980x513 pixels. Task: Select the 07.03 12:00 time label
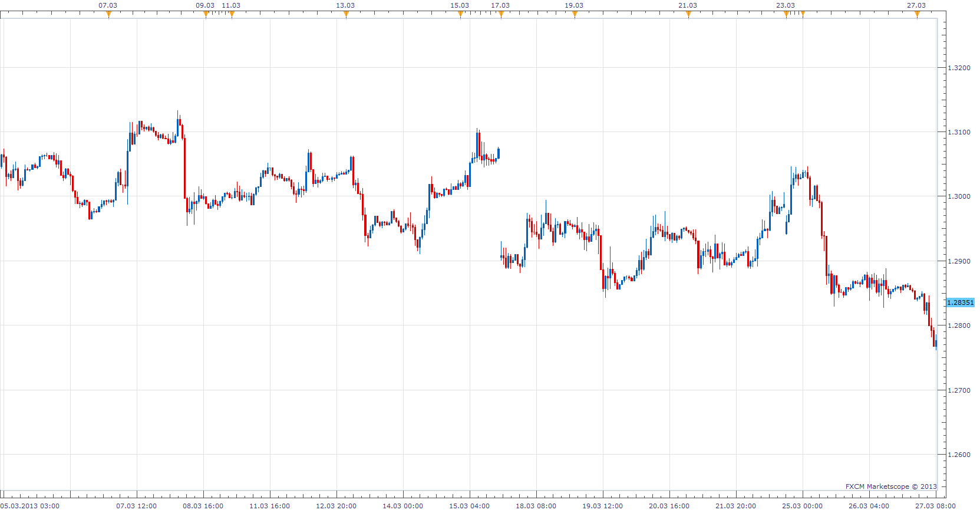pyautogui.click(x=137, y=506)
